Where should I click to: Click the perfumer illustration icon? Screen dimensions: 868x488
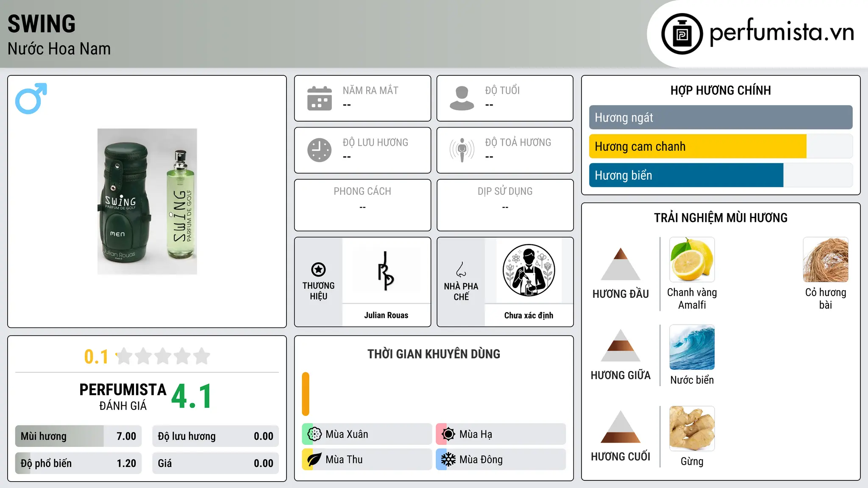tap(529, 270)
